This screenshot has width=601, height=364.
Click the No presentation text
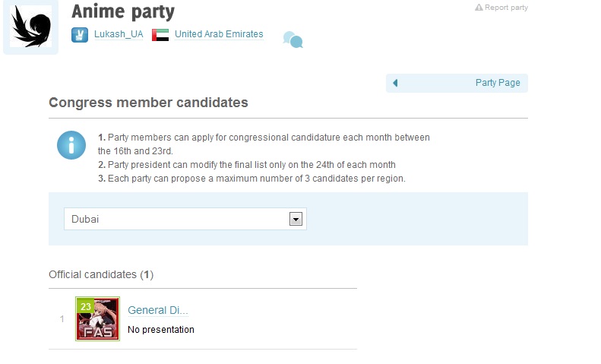(x=161, y=330)
